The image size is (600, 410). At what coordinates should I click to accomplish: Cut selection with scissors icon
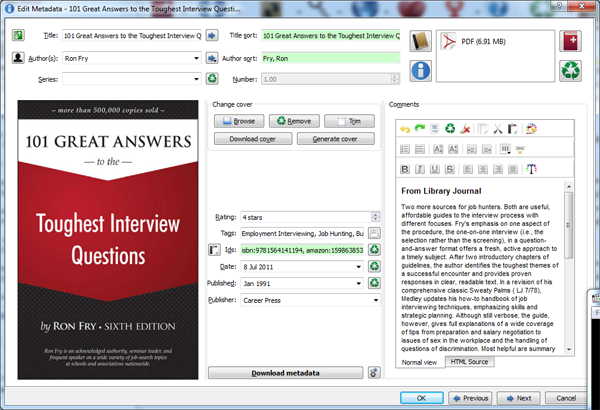[498, 129]
